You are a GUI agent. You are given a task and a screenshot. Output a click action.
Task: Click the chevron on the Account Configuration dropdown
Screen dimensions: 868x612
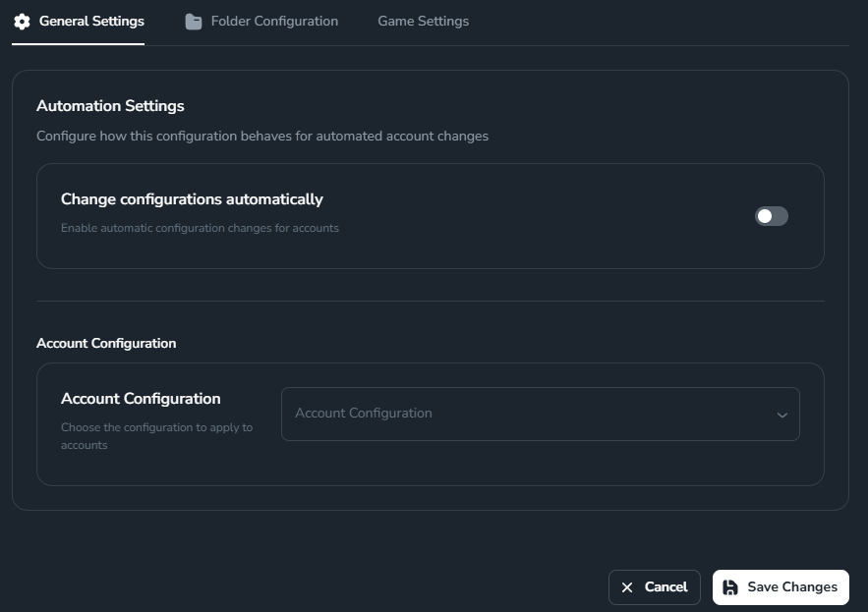pyautogui.click(x=783, y=414)
